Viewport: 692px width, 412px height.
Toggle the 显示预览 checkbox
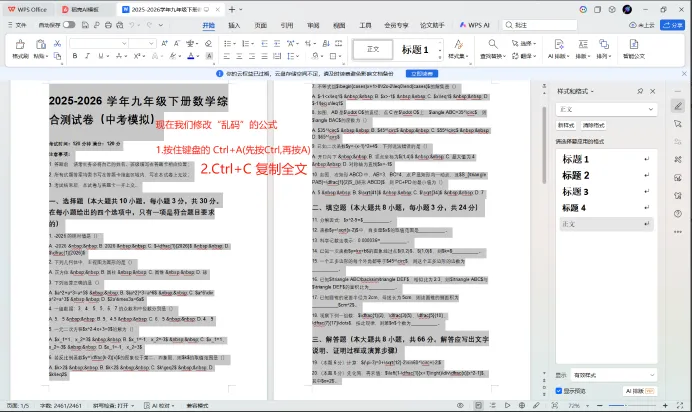click(x=559, y=391)
